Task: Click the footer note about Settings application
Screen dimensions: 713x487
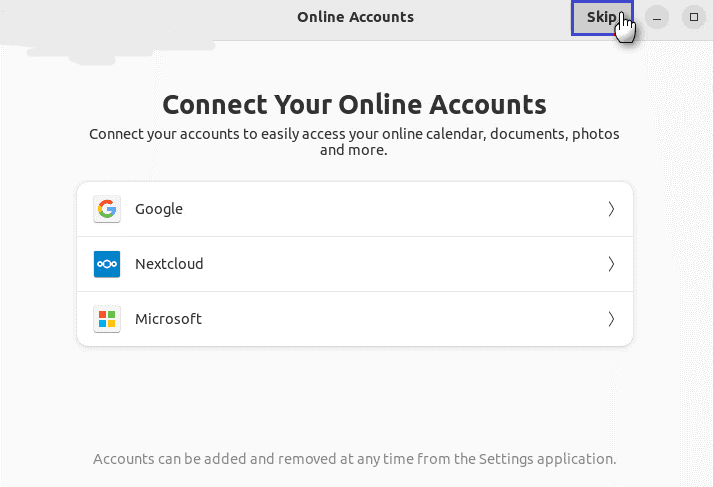Action: (x=354, y=459)
